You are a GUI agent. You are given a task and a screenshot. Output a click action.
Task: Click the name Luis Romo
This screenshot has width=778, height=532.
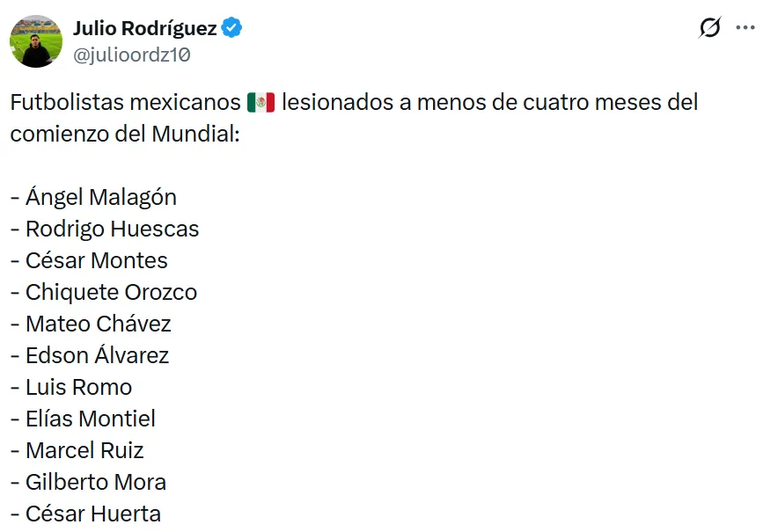point(78,387)
